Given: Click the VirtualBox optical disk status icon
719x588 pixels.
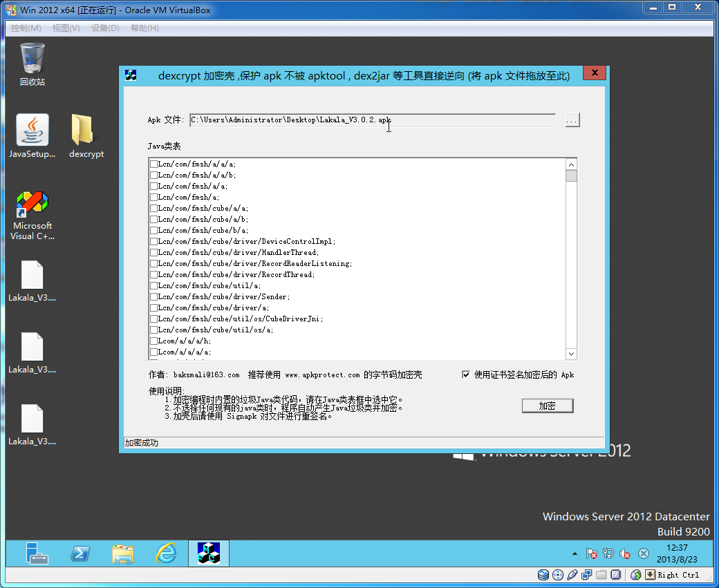Looking at the screenshot, I should coord(558,575).
